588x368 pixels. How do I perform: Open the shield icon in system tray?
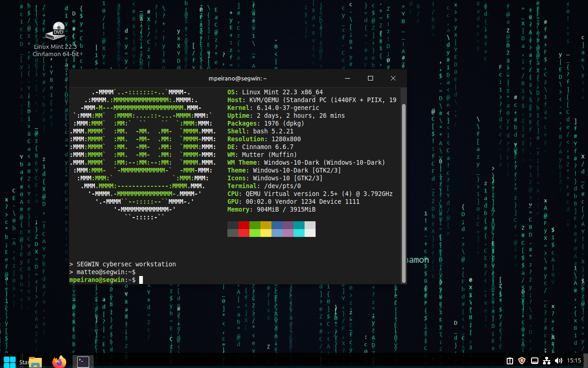click(x=522, y=361)
